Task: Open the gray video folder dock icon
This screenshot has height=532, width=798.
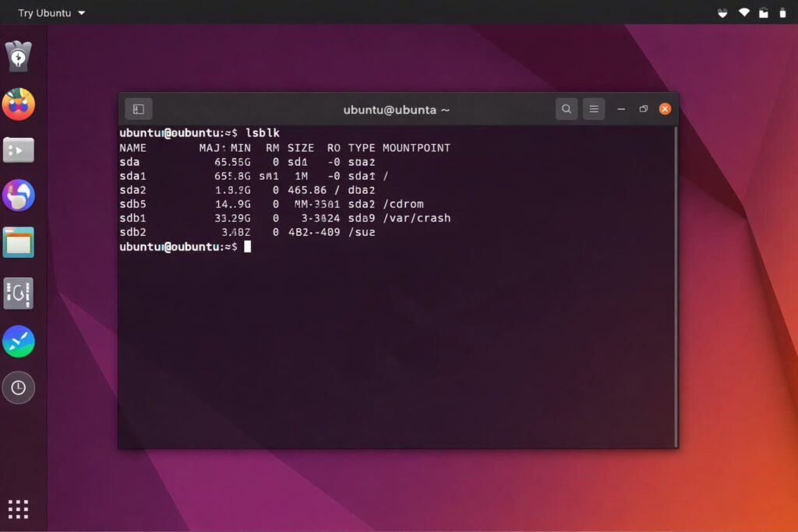Action: point(18,150)
